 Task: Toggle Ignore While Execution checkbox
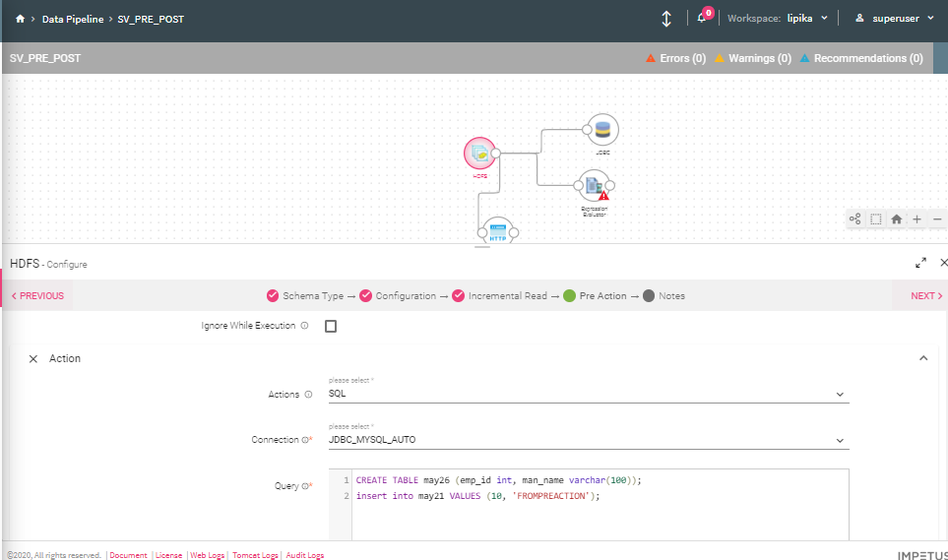point(331,327)
